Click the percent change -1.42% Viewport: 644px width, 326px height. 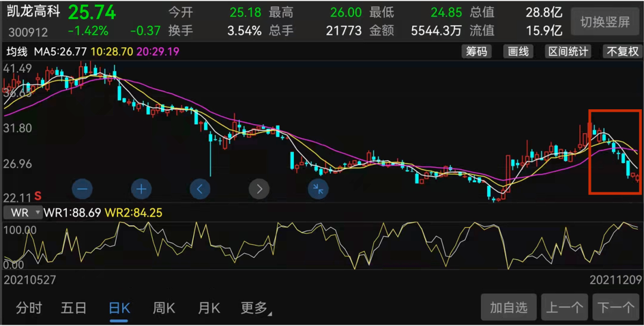point(88,30)
